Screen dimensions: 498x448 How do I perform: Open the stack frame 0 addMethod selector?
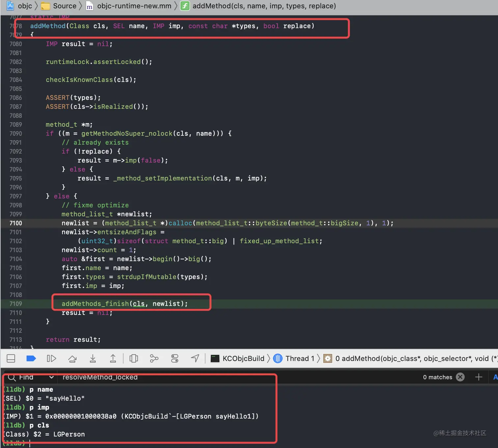(x=410, y=358)
